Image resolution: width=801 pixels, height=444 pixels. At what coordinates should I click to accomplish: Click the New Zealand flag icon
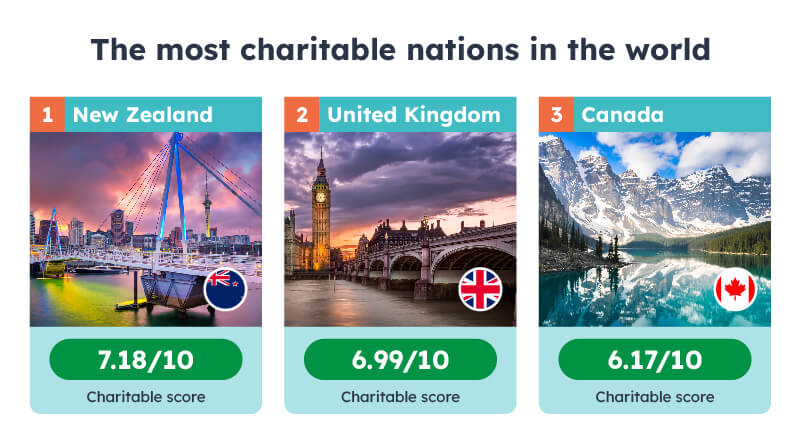(225, 289)
